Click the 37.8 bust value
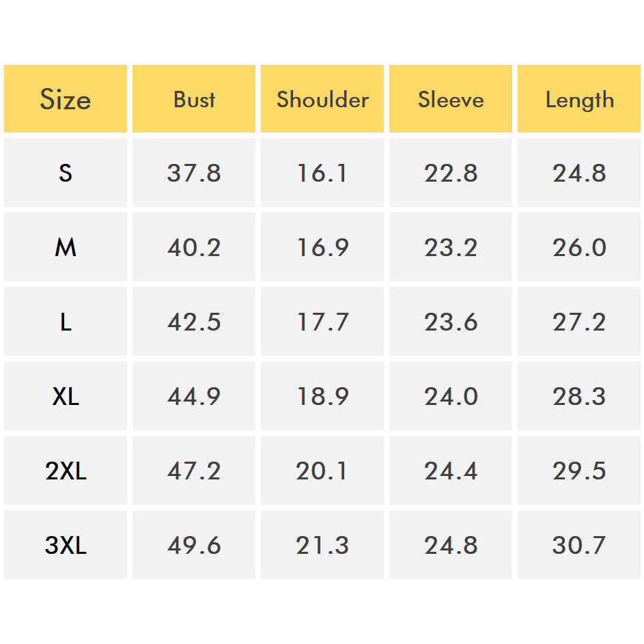 point(194,173)
